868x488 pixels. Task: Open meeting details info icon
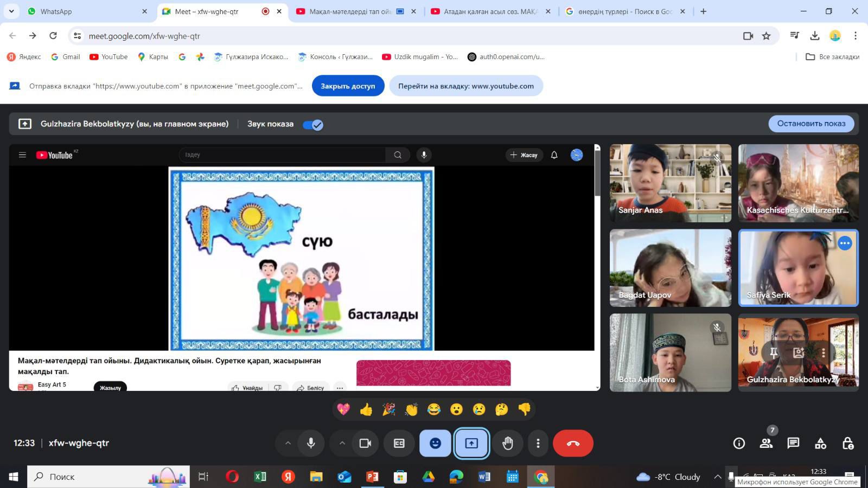[x=739, y=443]
